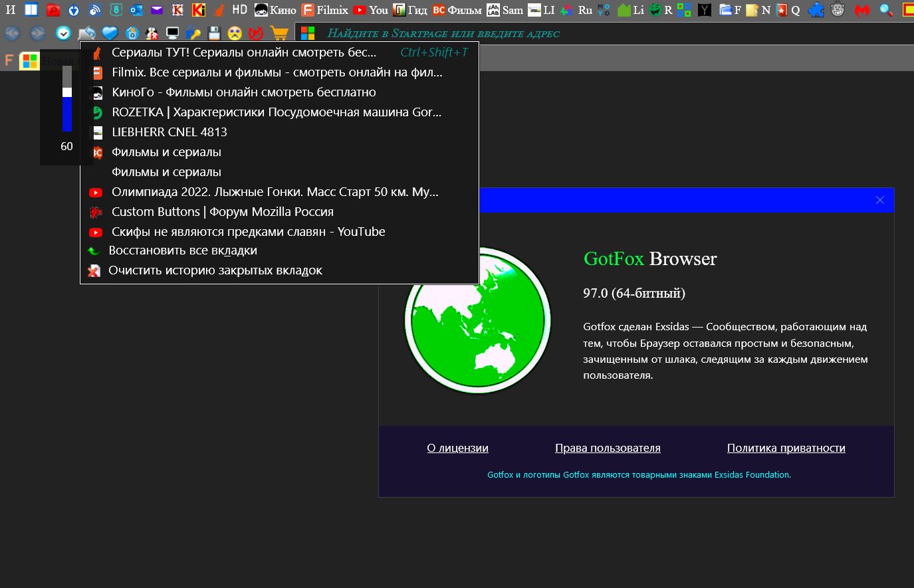Reopen 'Олимпиада 2022. Лыжные Гонки' tab
This screenshot has width=914, height=588.
(x=279, y=192)
